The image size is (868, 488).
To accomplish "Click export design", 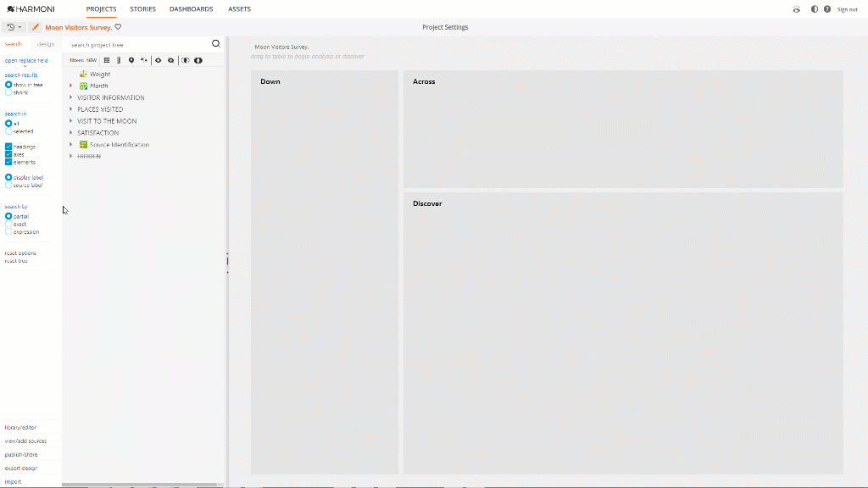I will click(x=21, y=468).
